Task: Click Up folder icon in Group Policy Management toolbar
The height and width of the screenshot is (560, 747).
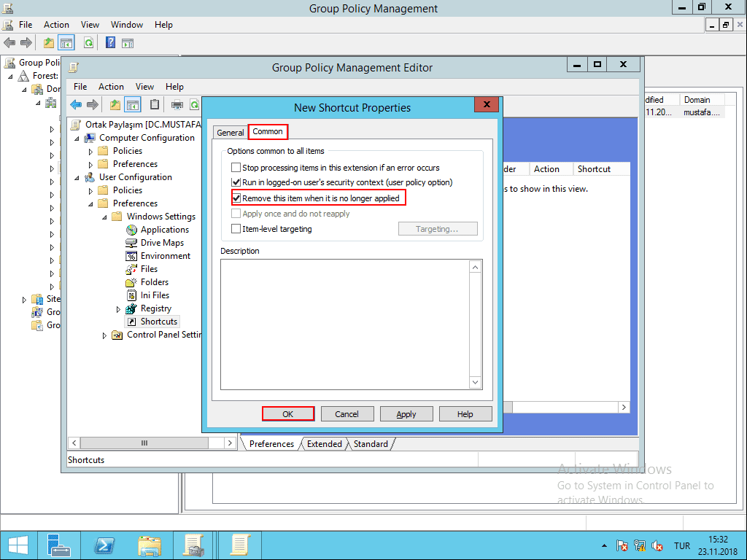Action: [49, 43]
